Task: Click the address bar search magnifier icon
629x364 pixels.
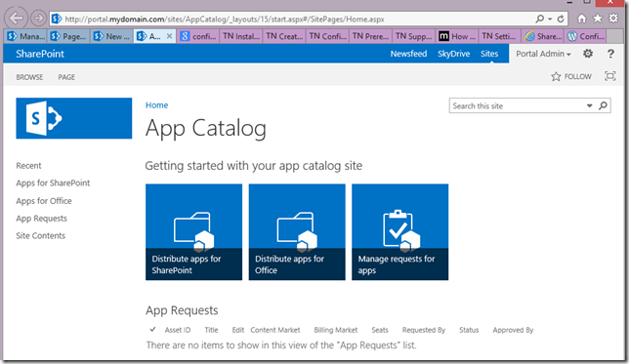Action: tap(540, 19)
